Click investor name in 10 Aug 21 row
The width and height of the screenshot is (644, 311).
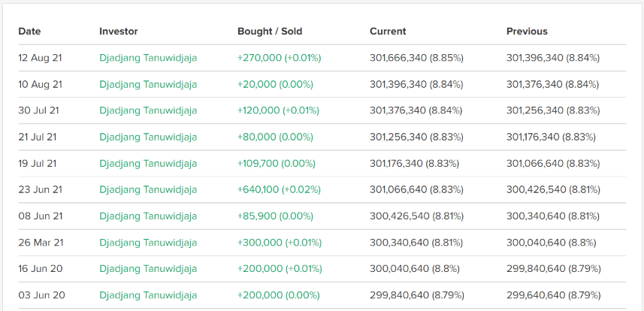tap(148, 84)
